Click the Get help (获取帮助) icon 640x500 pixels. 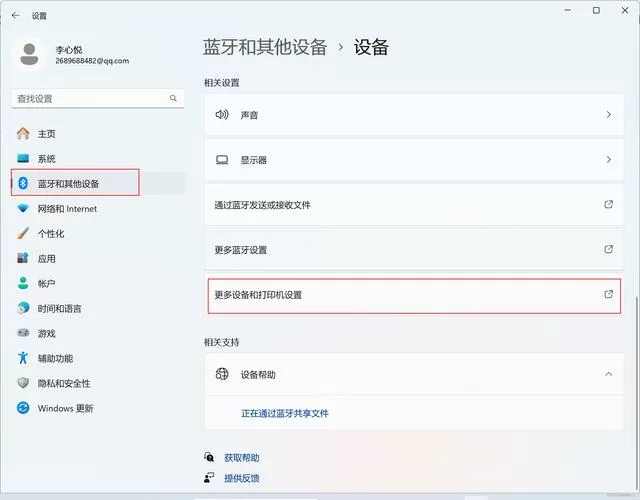click(x=209, y=457)
